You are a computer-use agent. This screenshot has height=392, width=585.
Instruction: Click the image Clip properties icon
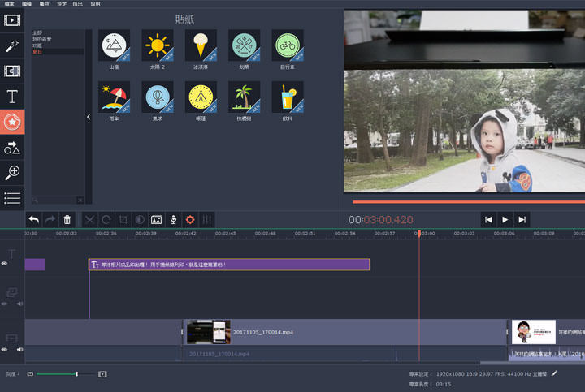point(157,220)
